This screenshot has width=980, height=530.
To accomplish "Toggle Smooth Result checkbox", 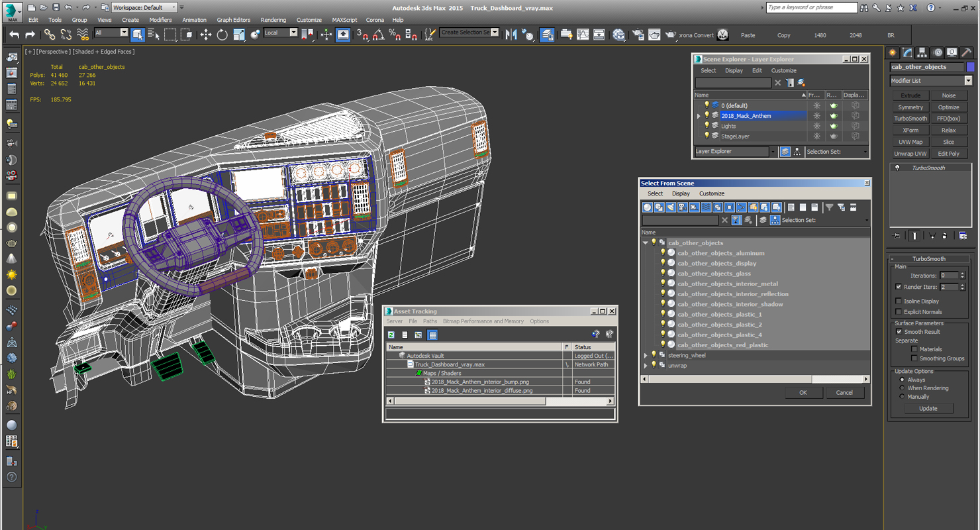I will tap(899, 331).
